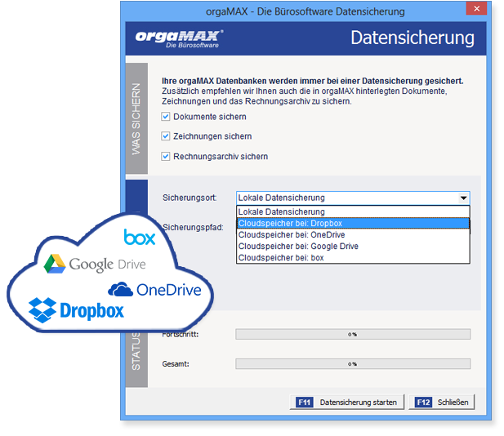Uncheck Dokumente sichern checkbox
The width and height of the screenshot is (504, 436).
pyautogui.click(x=166, y=117)
